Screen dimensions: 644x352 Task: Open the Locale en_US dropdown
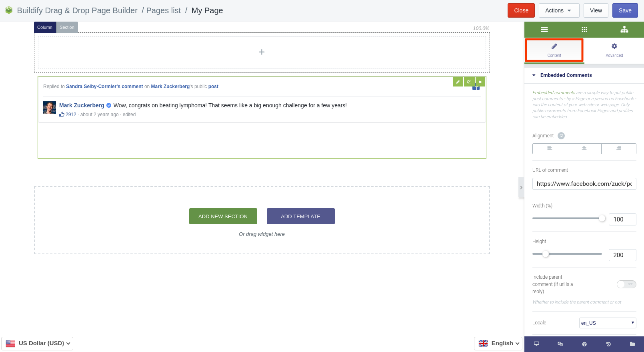[608, 323]
